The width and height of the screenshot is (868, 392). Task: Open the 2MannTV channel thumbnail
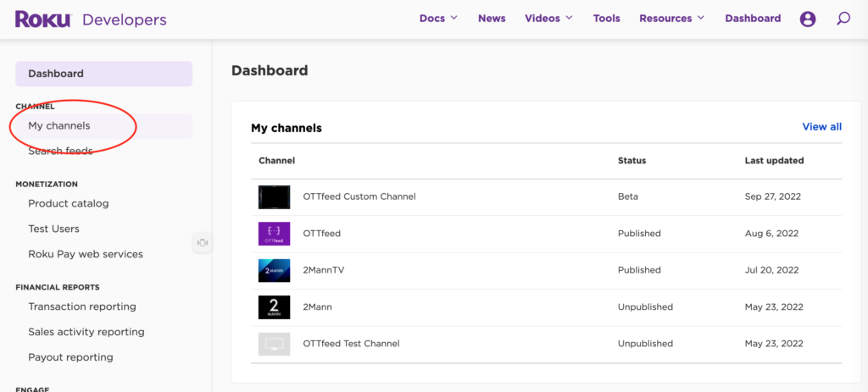[274, 270]
